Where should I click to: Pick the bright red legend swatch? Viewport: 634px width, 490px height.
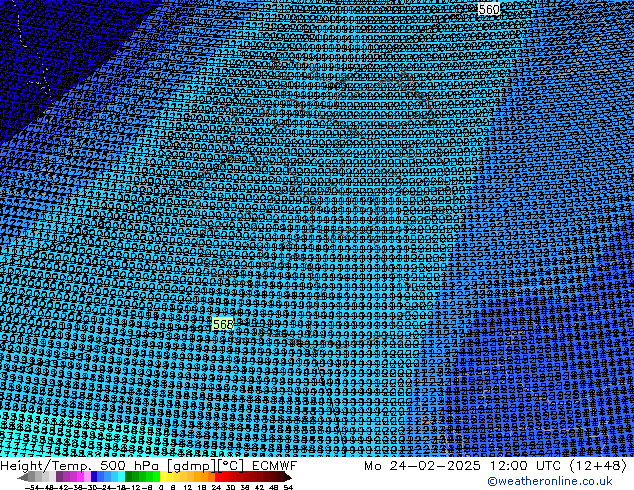pos(219,477)
